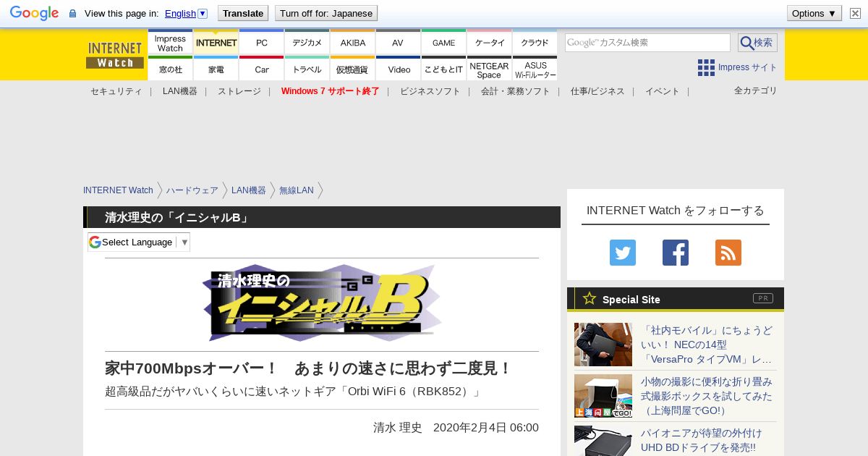Click the Google logo in translate bar

(x=34, y=13)
